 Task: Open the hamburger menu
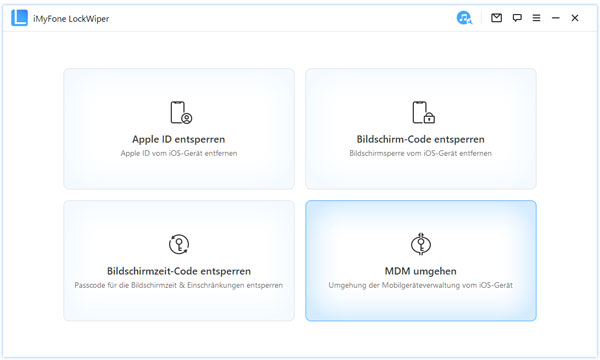pyautogui.click(x=536, y=18)
